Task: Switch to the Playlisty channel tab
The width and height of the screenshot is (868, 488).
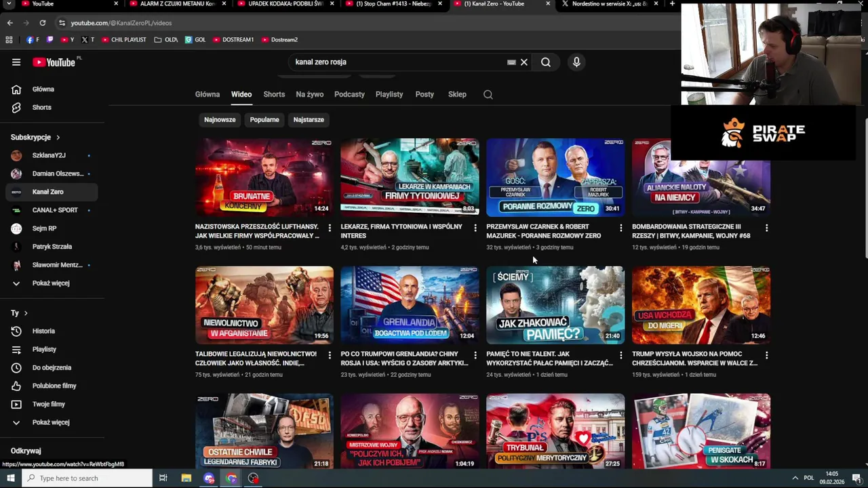Action: tap(389, 94)
